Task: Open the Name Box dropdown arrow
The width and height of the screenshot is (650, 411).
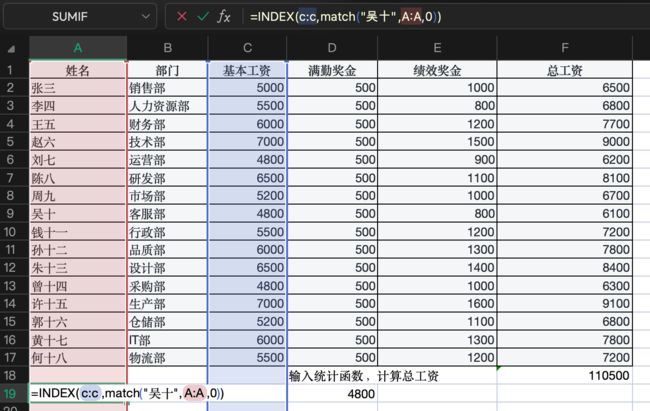Action: click(146, 17)
